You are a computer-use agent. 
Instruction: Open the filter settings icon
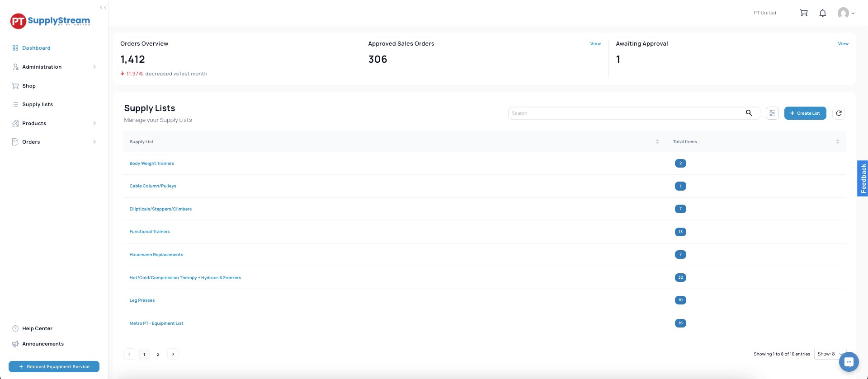tap(772, 113)
